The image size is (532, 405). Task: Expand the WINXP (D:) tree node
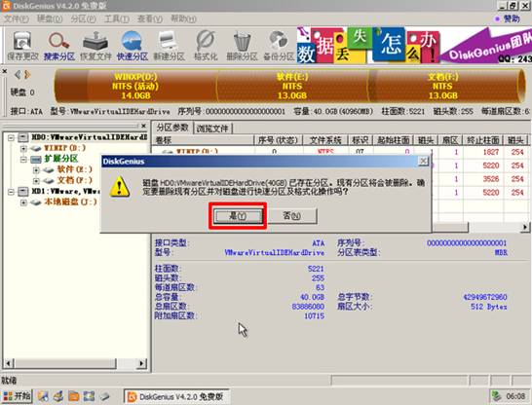click(23, 148)
